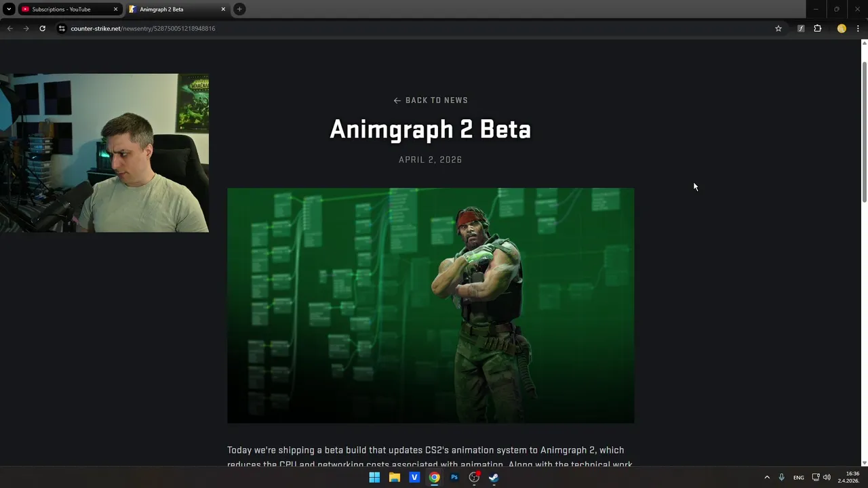Open OBS Studio from the taskbar
This screenshot has height=488, width=868.
click(x=475, y=477)
